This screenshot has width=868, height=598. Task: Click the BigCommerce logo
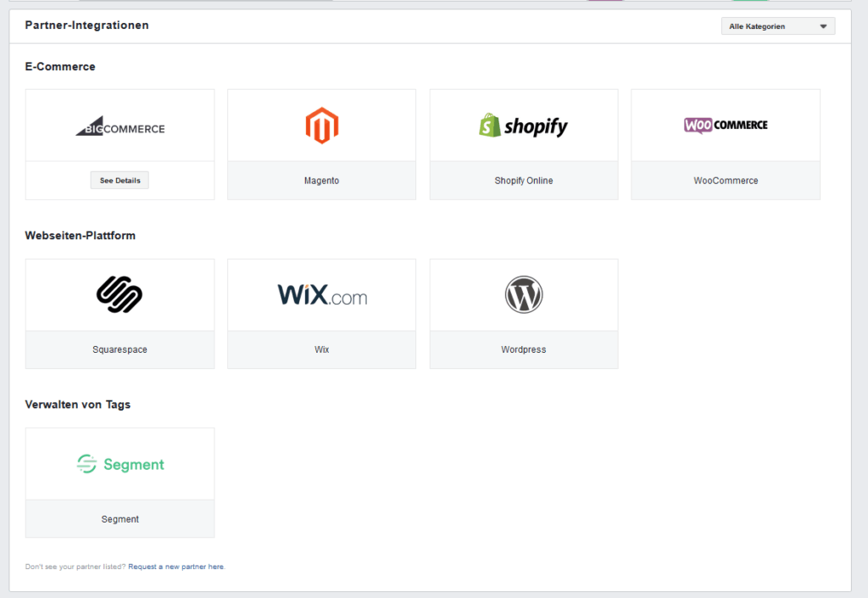pos(120,128)
